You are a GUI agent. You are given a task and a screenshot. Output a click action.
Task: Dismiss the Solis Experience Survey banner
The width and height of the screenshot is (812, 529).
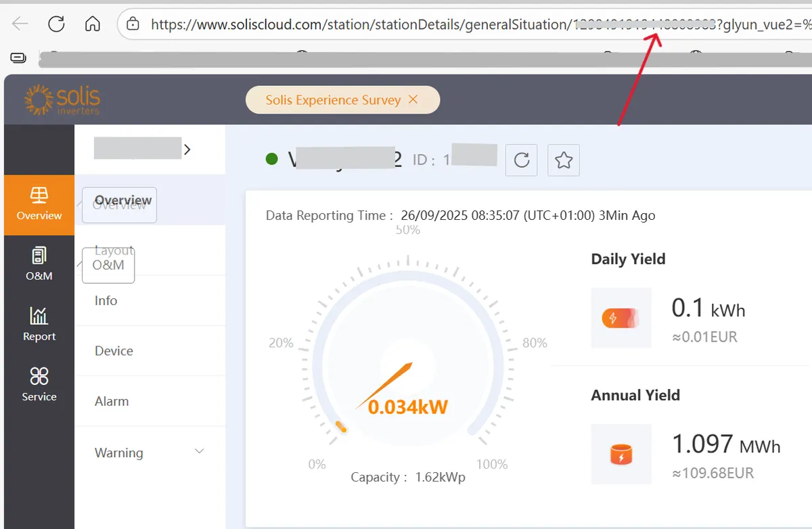pyautogui.click(x=413, y=99)
